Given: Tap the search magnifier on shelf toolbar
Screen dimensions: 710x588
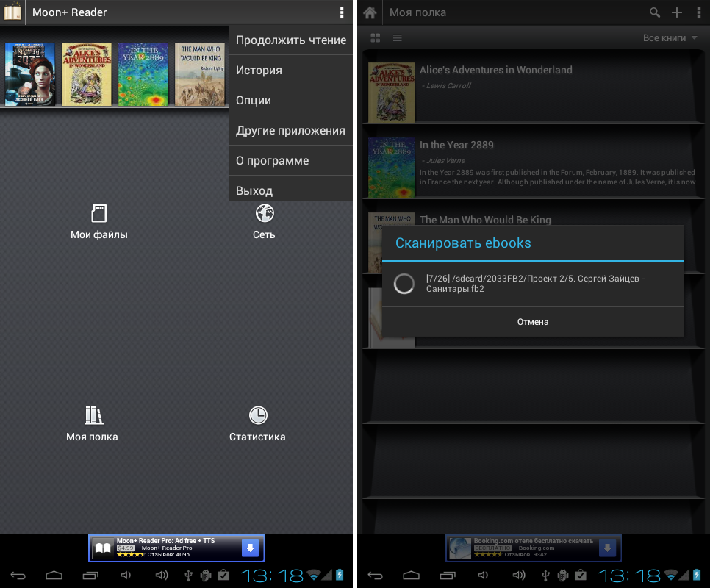Looking at the screenshot, I should coord(655,12).
